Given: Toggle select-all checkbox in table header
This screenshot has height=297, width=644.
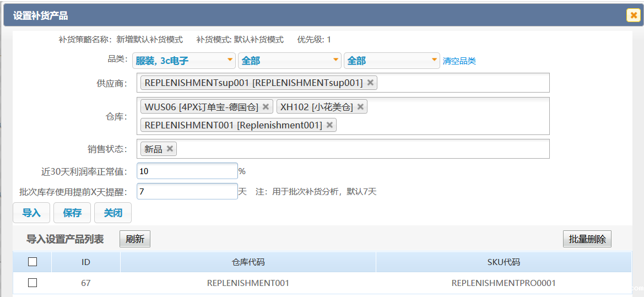Looking at the screenshot, I should point(33,262).
